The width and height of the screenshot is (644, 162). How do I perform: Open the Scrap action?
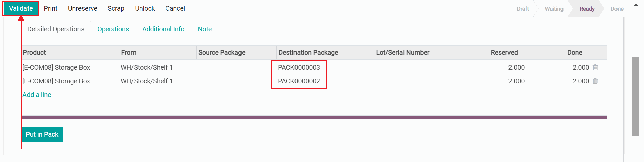pos(116,9)
